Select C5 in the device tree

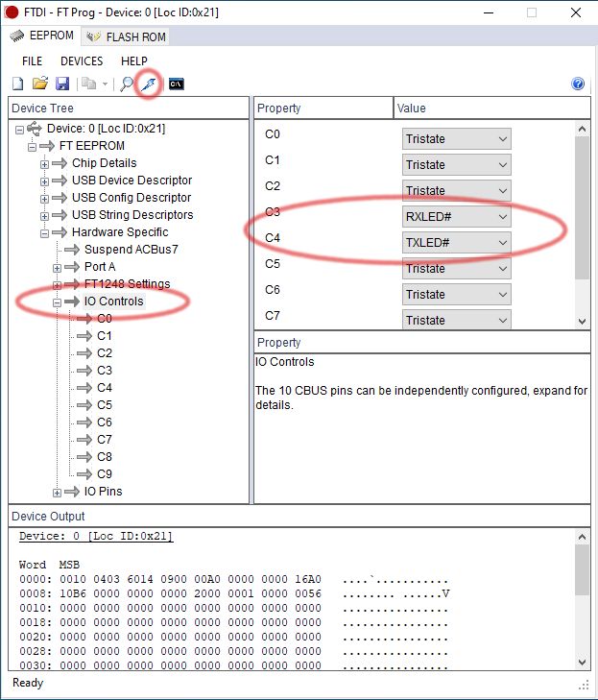[x=105, y=405]
